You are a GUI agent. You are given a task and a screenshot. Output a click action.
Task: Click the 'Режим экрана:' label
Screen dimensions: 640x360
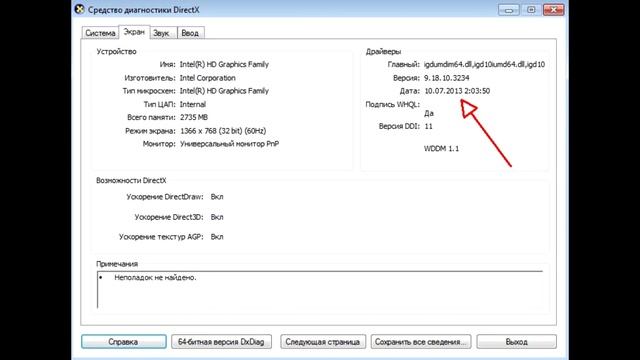click(150, 131)
